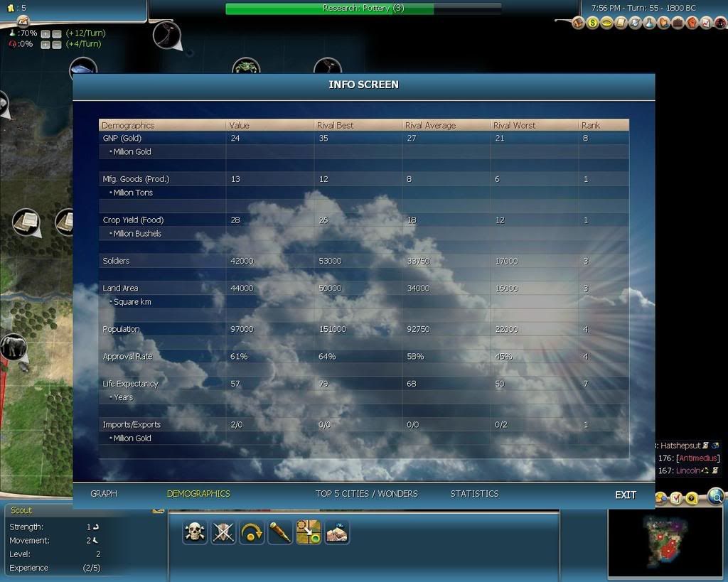Image resolution: width=728 pixels, height=582 pixels.
Task: Click the fish resource bubble on map
Action: (x=83, y=65)
